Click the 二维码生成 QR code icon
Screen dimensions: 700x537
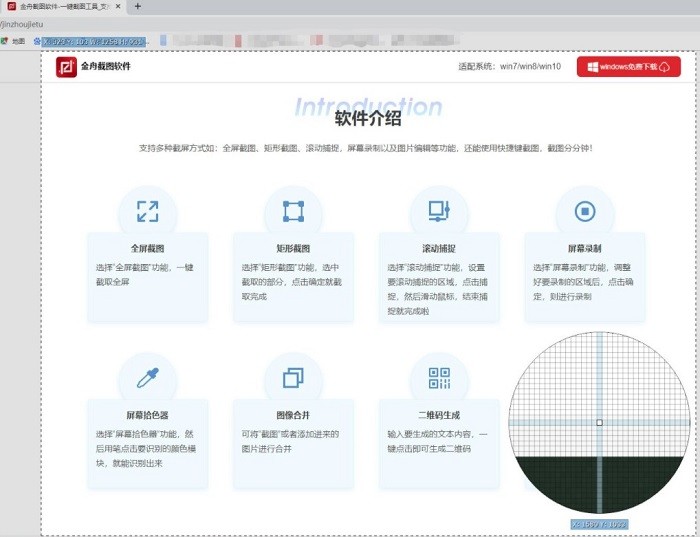pyautogui.click(x=439, y=378)
